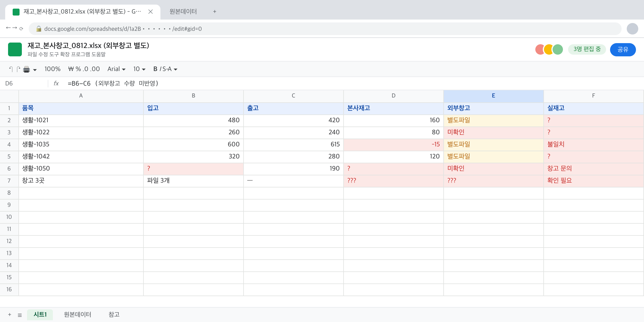The width and height of the screenshot is (644, 322).
Task: Click the blue 공유 share button
Action: point(623,49)
